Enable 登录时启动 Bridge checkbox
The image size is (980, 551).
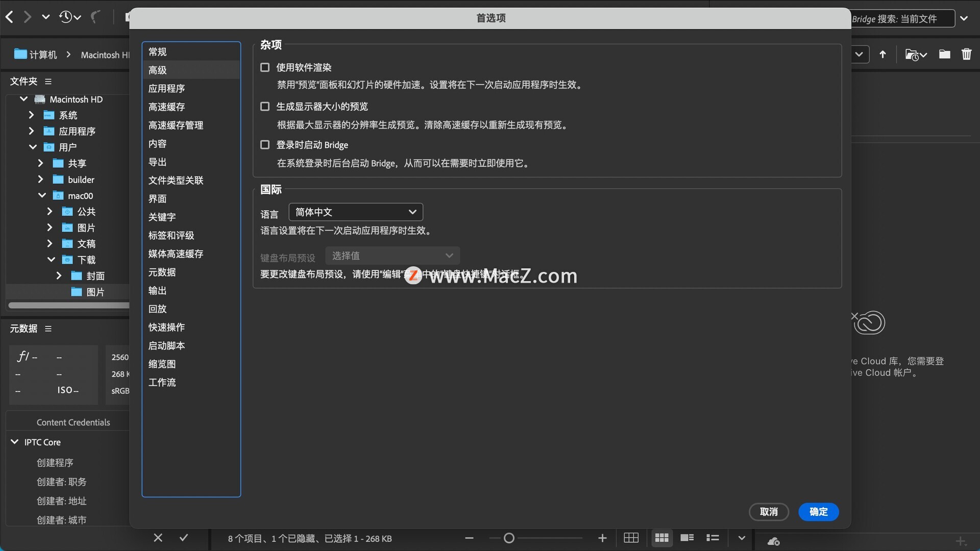pyautogui.click(x=265, y=145)
